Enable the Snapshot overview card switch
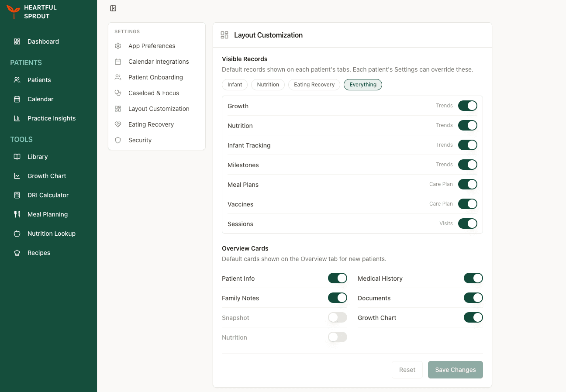This screenshot has height=392, width=566. point(338,317)
